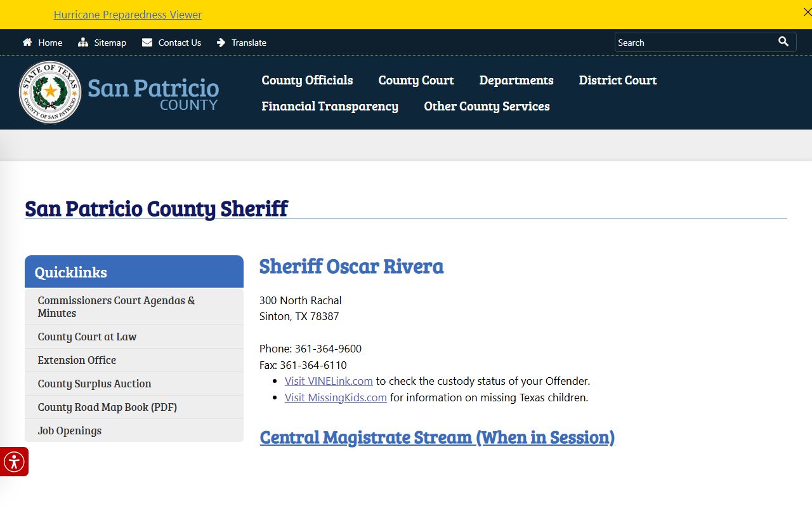The height and width of the screenshot is (508, 812).
Task: Open the District Court menu
Action: tap(618, 80)
